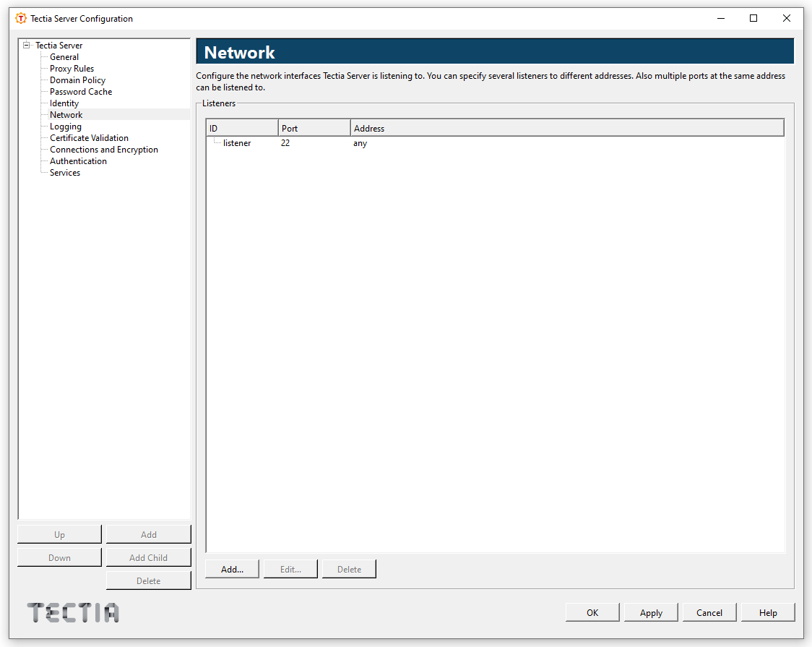The height and width of the screenshot is (647, 812).
Task: Click Add... to create a listener
Action: click(232, 570)
